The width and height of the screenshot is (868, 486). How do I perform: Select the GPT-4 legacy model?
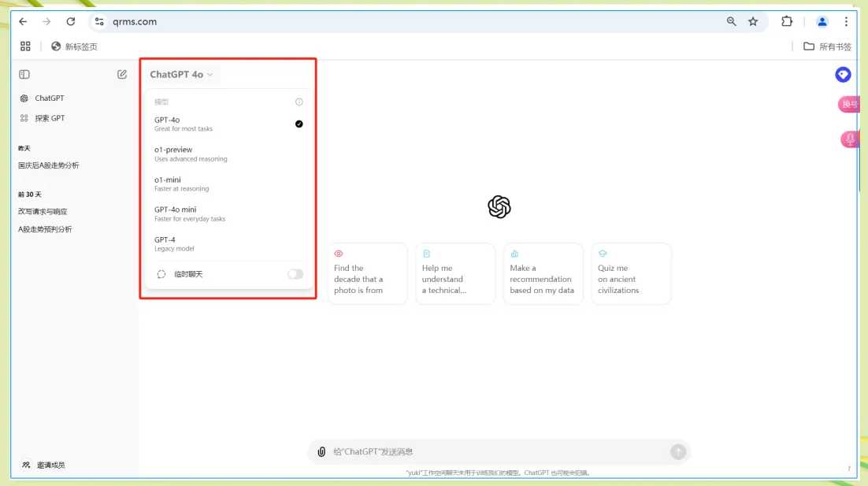[x=228, y=243]
